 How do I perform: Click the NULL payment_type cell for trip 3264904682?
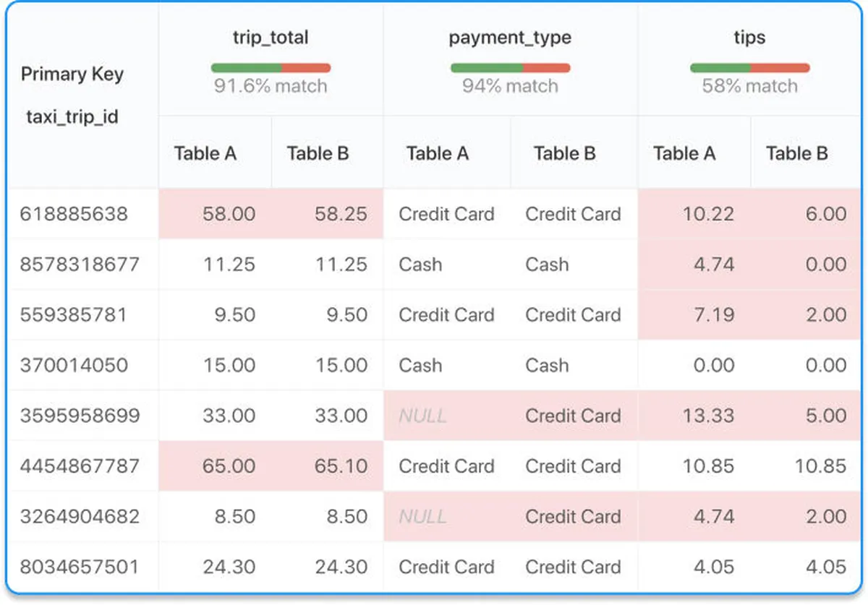(422, 517)
